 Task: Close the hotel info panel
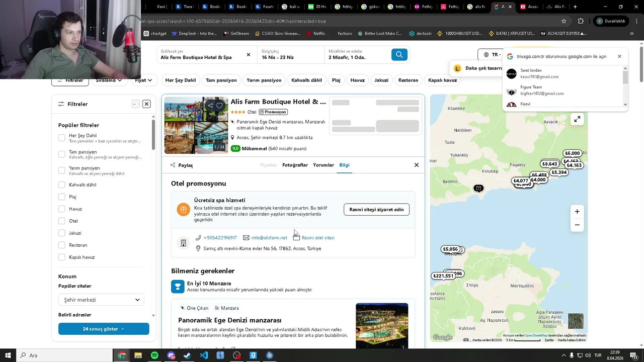coord(416,165)
